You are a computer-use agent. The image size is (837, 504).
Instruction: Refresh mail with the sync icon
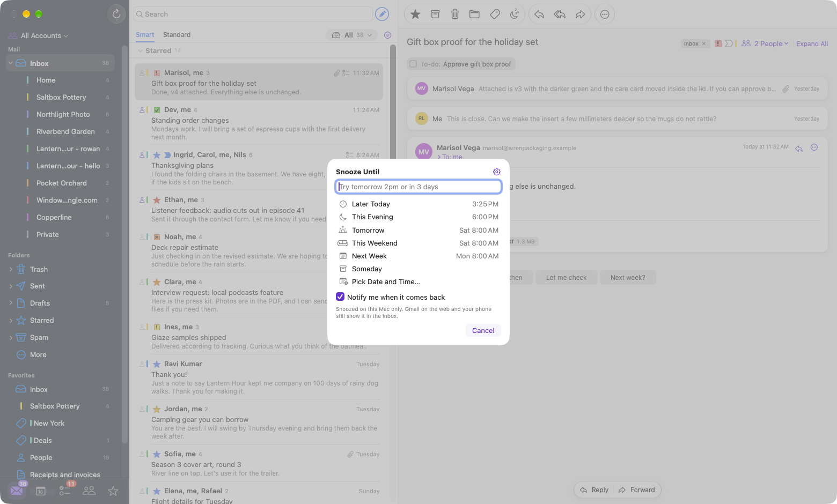point(116,14)
